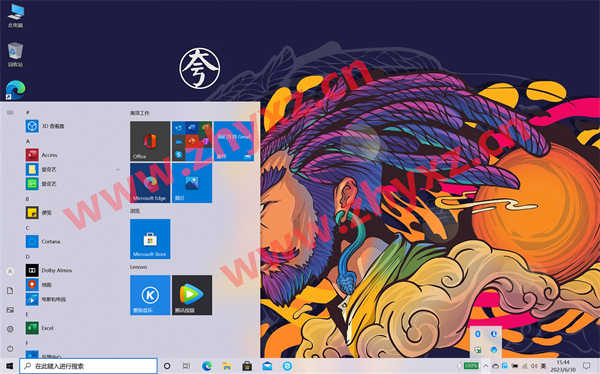Open the Office tile
This screenshot has width=600, height=374.
tap(150, 141)
